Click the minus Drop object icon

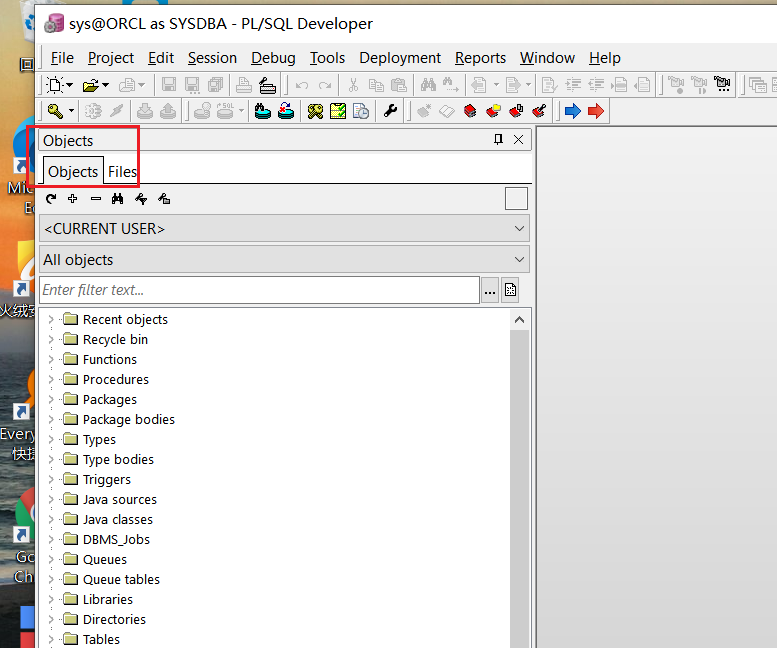coord(96,199)
